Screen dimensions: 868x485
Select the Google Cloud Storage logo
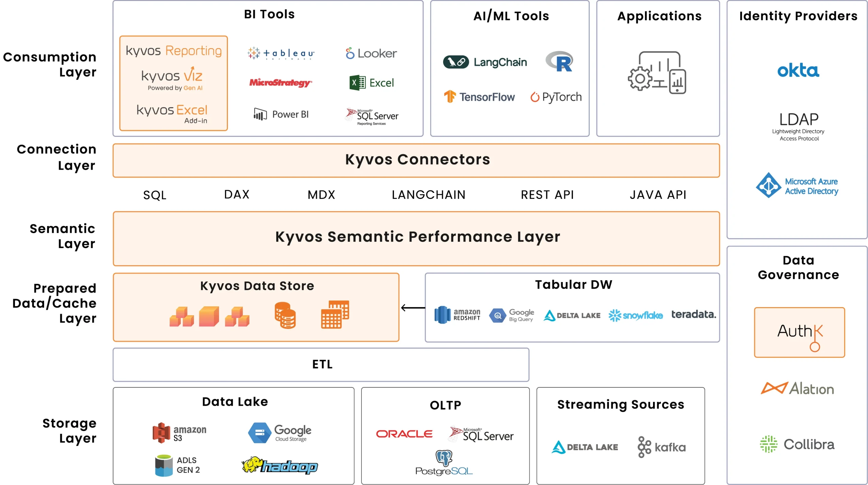pos(280,433)
